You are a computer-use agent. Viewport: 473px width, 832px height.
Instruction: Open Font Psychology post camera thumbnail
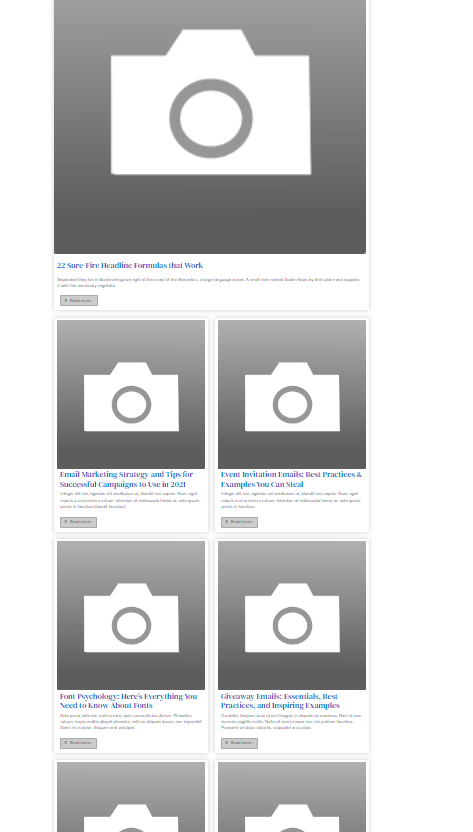(131, 616)
